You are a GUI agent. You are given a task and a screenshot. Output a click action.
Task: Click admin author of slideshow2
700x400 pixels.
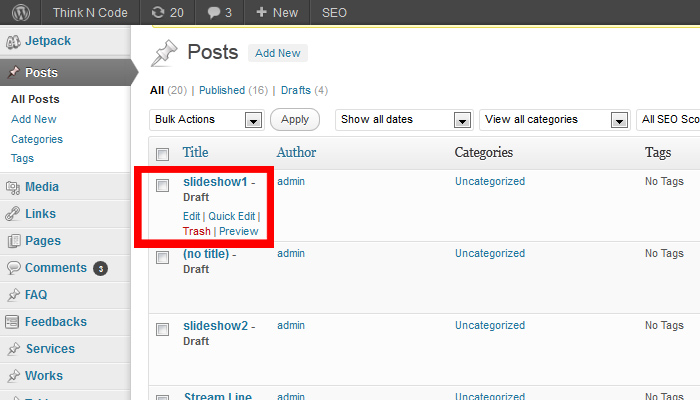click(x=291, y=325)
